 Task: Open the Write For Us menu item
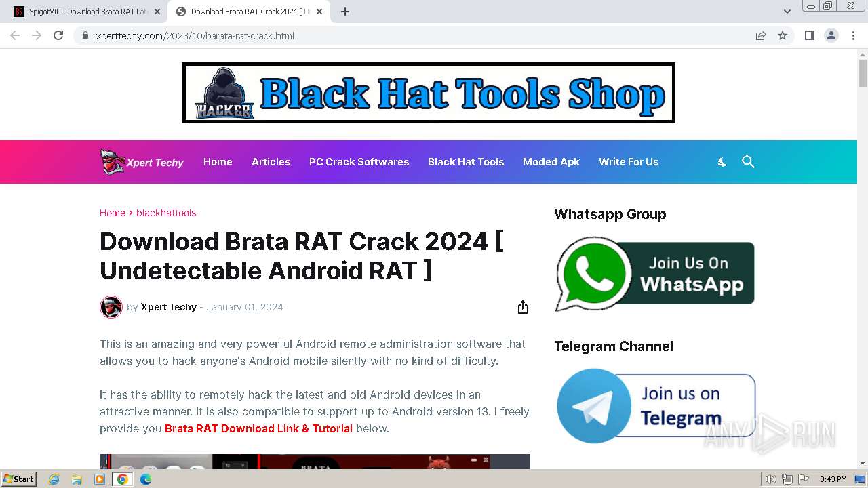pyautogui.click(x=629, y=162)
